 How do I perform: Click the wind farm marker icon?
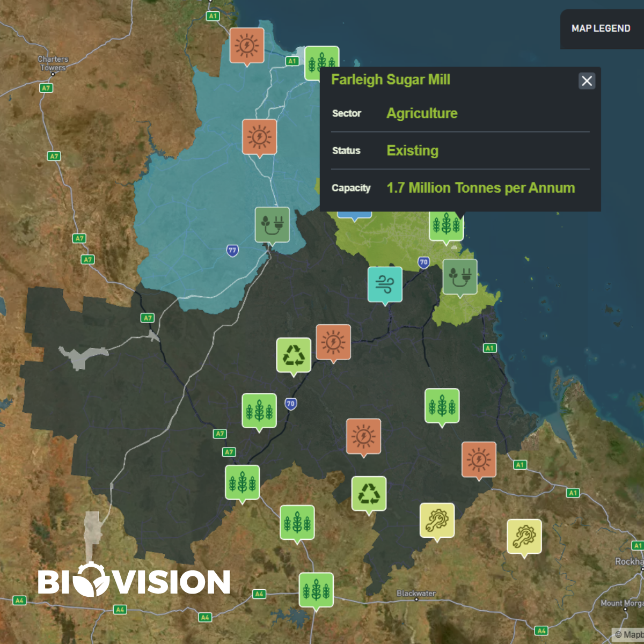385,284
